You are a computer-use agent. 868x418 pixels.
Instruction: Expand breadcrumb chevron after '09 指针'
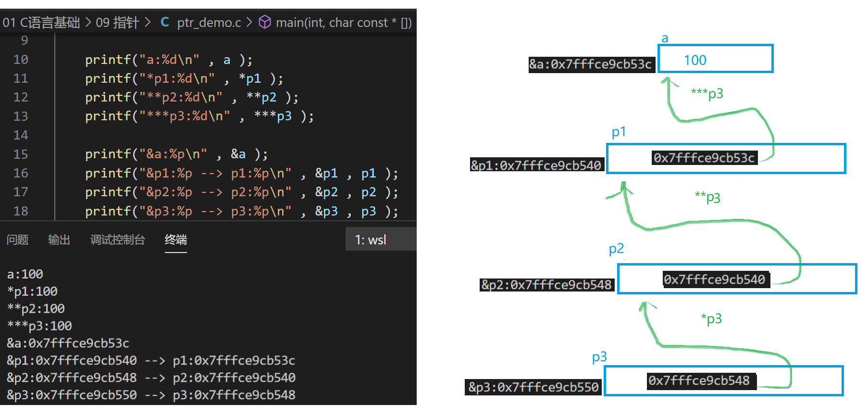coord(147,23)
